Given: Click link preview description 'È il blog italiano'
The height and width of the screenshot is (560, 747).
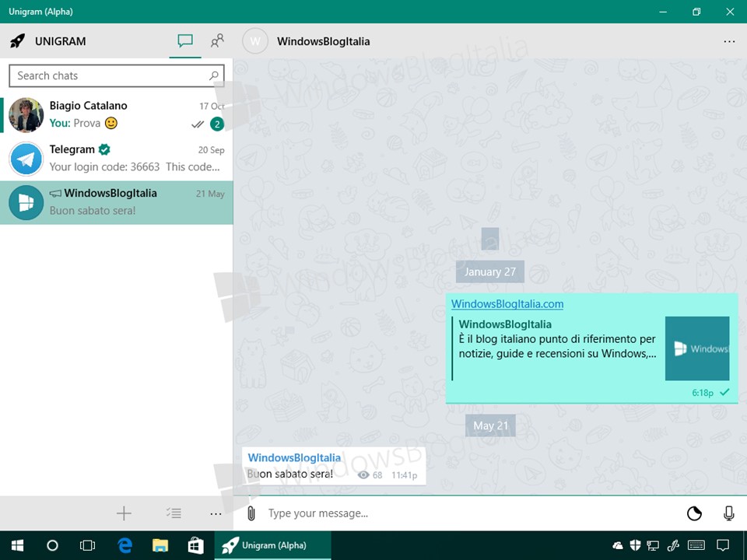Looking at the screenshot, I should (557, 346).
